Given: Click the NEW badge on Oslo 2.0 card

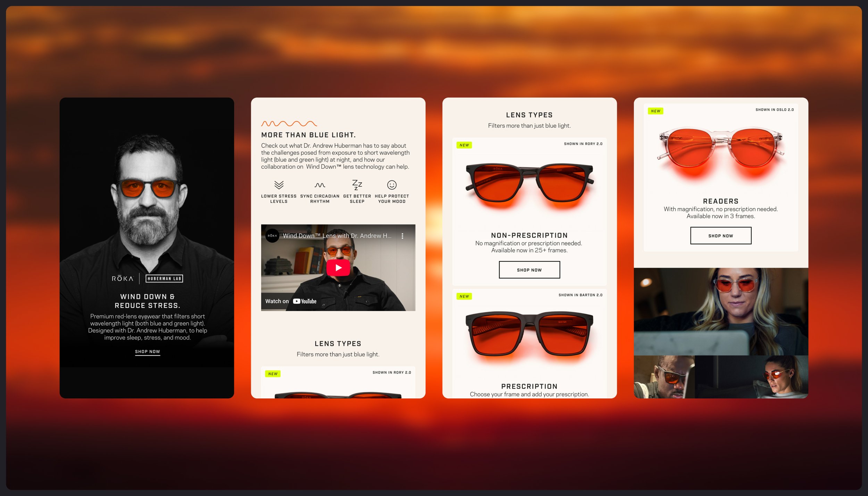Looking at the screenshot, I should coord(656,111).
